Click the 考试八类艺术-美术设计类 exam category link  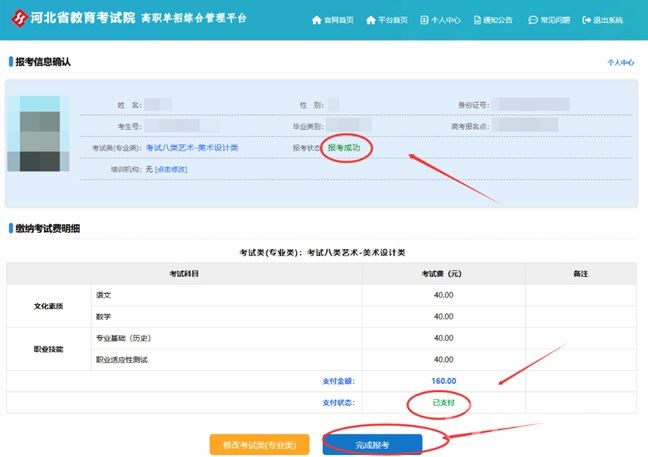tap(192, 148)
